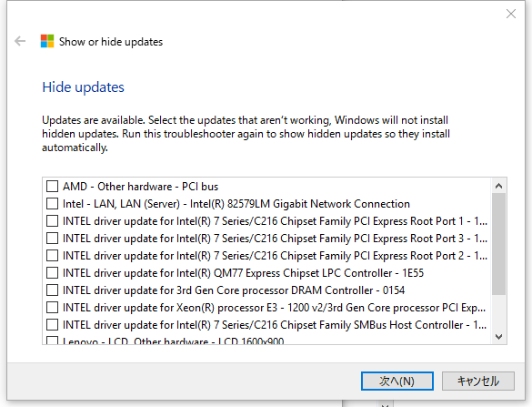Click the 次へ(N) next button
Image resolution: width=532 pixels, height=407 pixels.
click(x=397, y=381)
